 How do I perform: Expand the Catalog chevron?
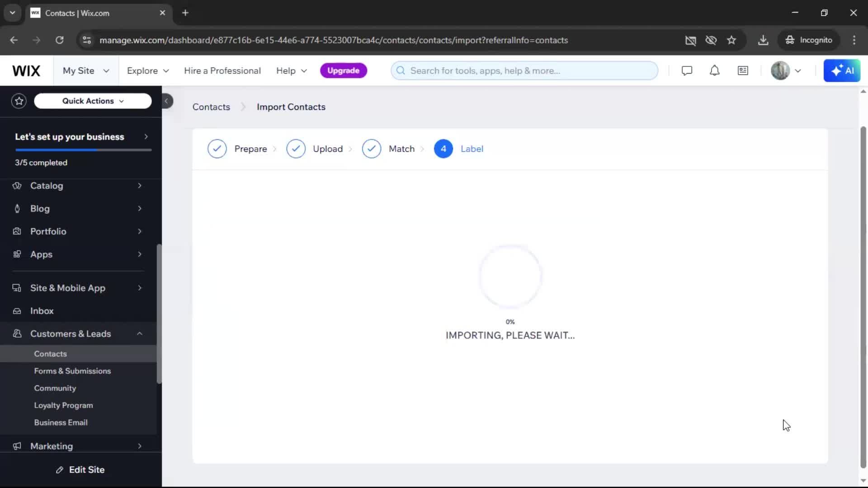click(140, 186)
